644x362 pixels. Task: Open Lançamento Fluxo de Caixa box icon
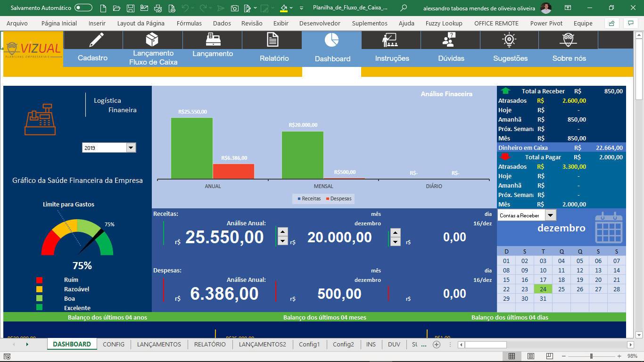[152, 40]
